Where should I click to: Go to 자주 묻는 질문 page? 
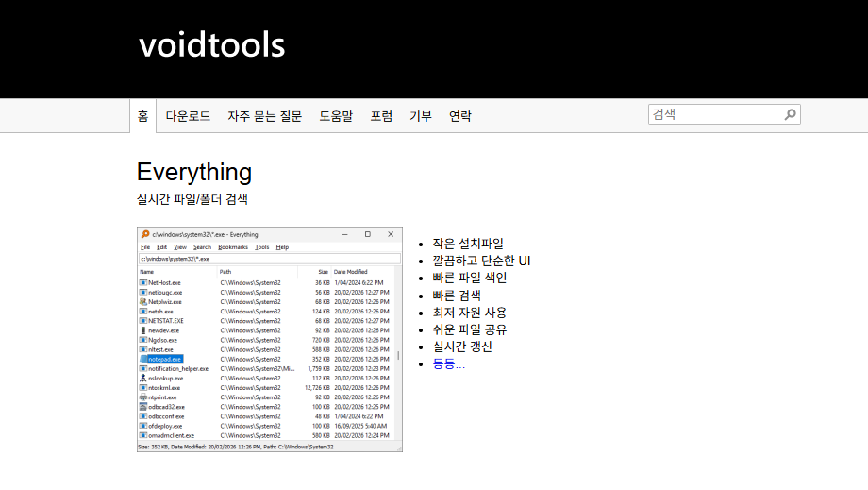click(264, 116)
